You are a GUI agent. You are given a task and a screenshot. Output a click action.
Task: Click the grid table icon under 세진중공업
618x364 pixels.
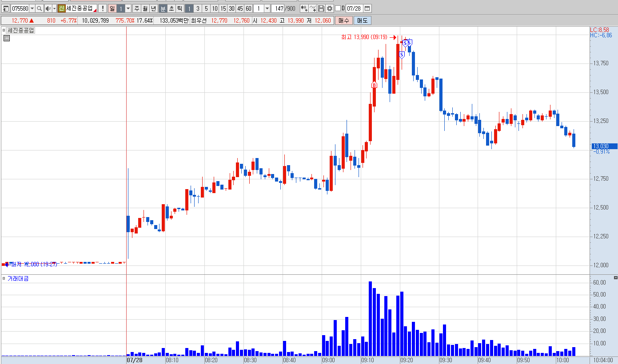[6, 38]
